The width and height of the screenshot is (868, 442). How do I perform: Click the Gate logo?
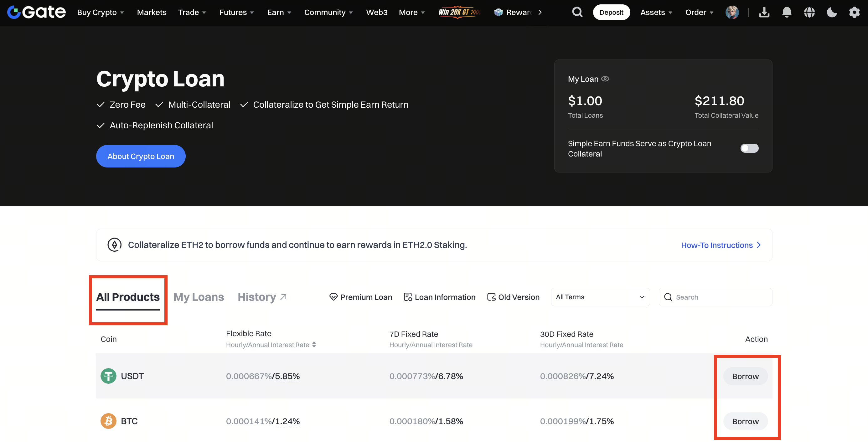tap(36, 12)
